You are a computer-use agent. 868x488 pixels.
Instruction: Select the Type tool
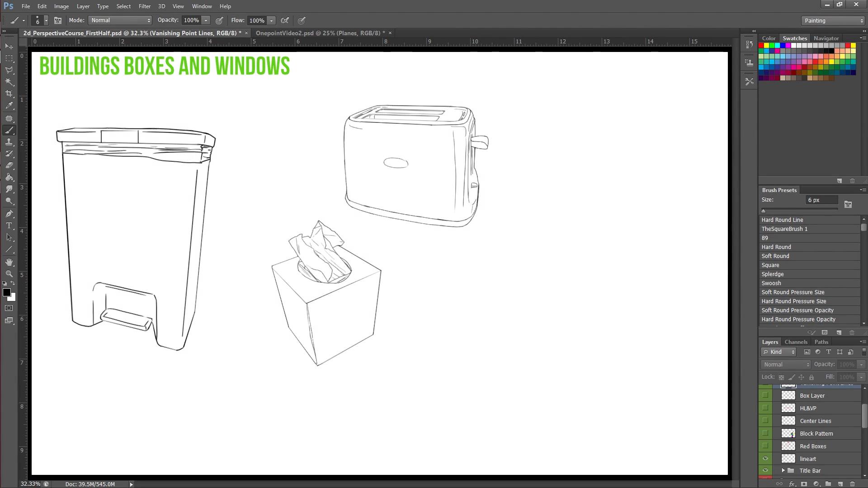9,225
